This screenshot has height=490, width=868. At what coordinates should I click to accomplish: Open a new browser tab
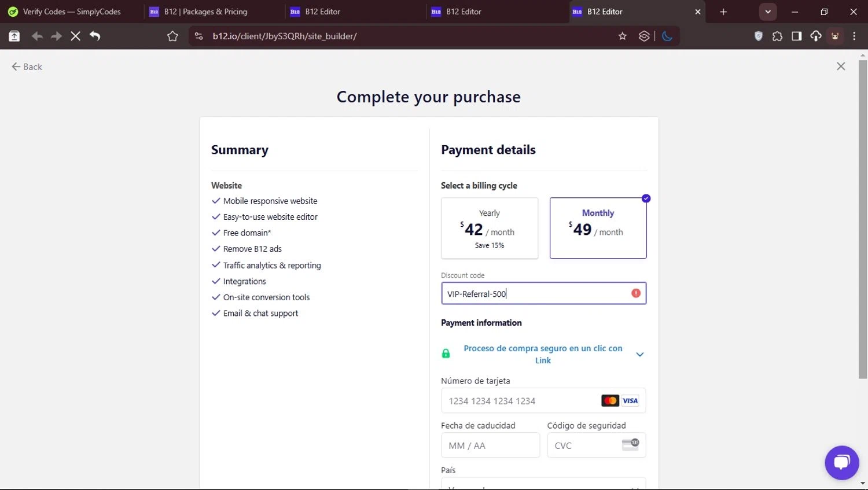[723, 12]
